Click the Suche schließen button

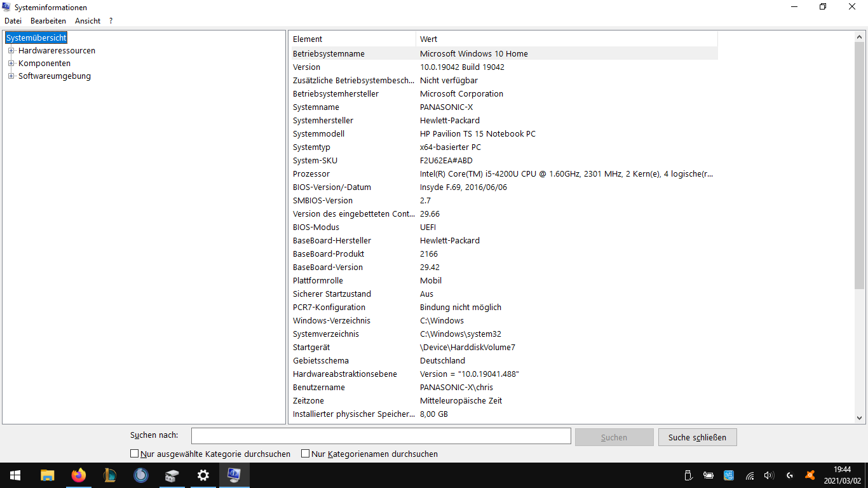click(697, 437)
